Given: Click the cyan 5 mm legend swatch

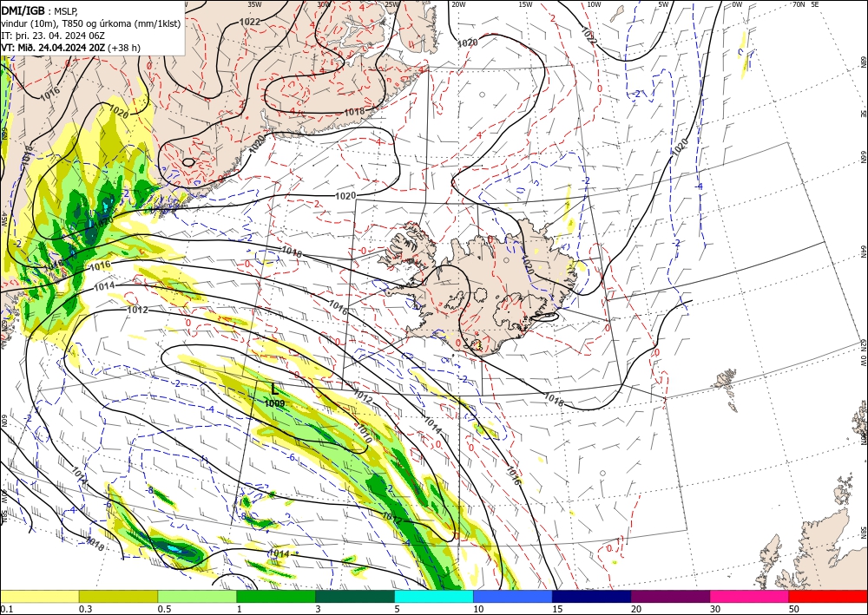Looking at the screenshot, I should pyautogui.click(x=434, y=596).
